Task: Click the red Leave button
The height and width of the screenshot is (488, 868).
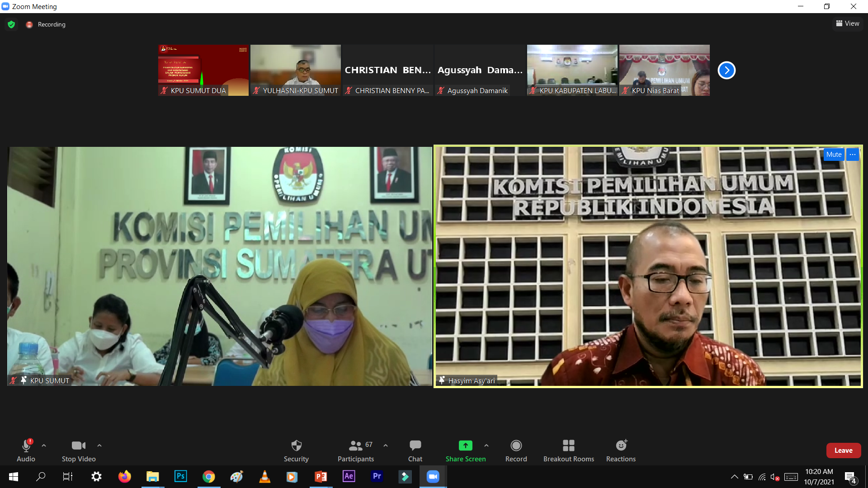Action: (x=843, y=450)
